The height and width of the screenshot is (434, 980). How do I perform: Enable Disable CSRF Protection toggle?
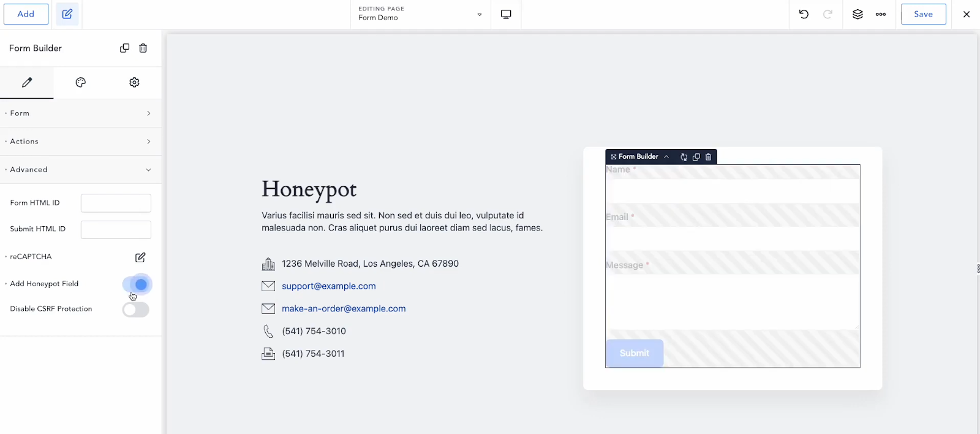coord(135,310)
